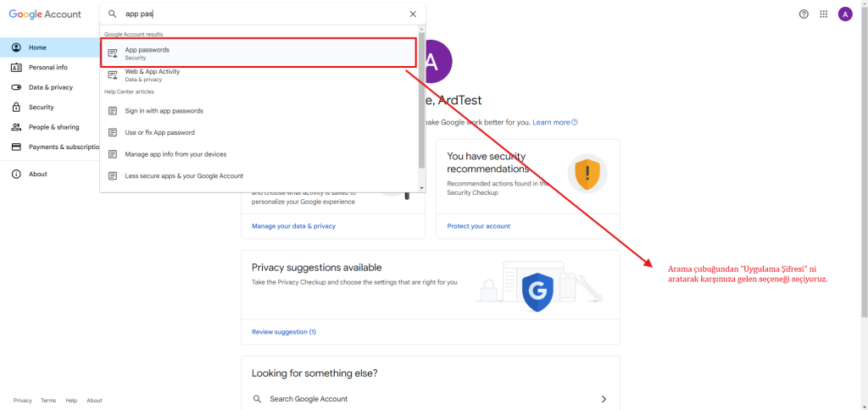Open the Help question mark icon
This screenshot has width=868, height=410.
pos(804,14)
